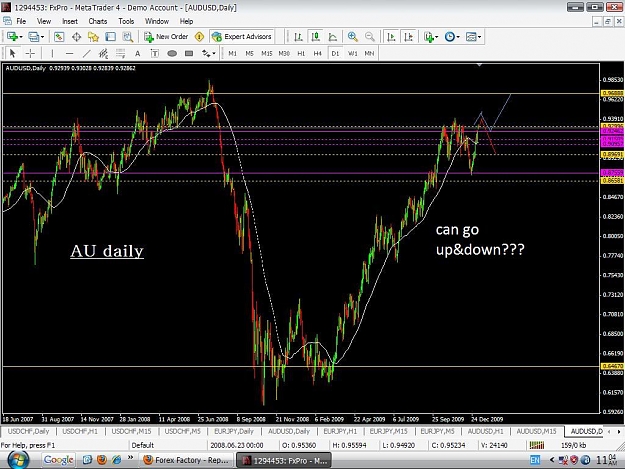
Task: Click connection status bars in status bar
Action: coord(537,445)
